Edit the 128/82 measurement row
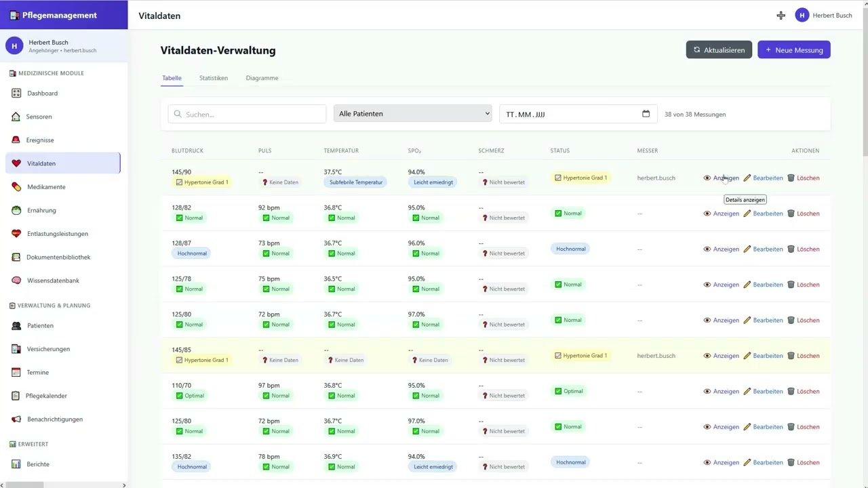868x488 pixels. point(763,213)
